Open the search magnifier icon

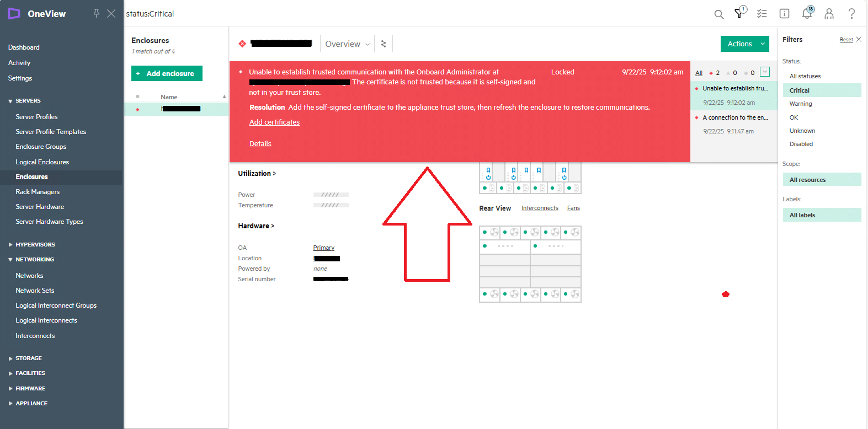tap(718, 14)
